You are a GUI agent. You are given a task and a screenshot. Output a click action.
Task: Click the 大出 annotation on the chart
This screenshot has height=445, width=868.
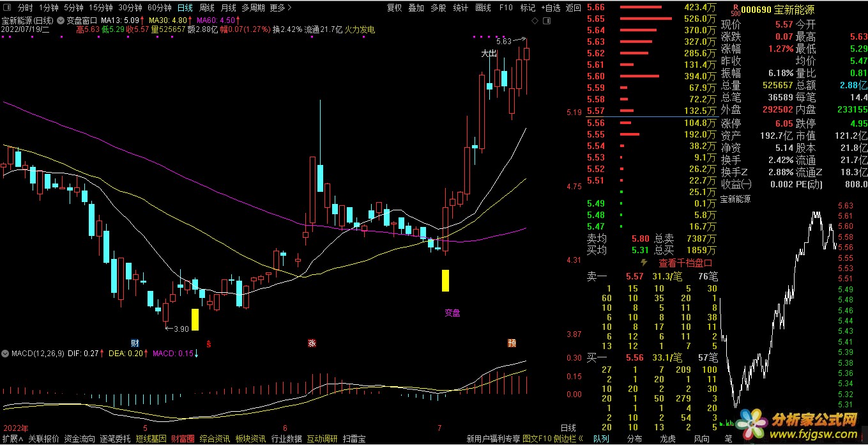tap(489, 54)
